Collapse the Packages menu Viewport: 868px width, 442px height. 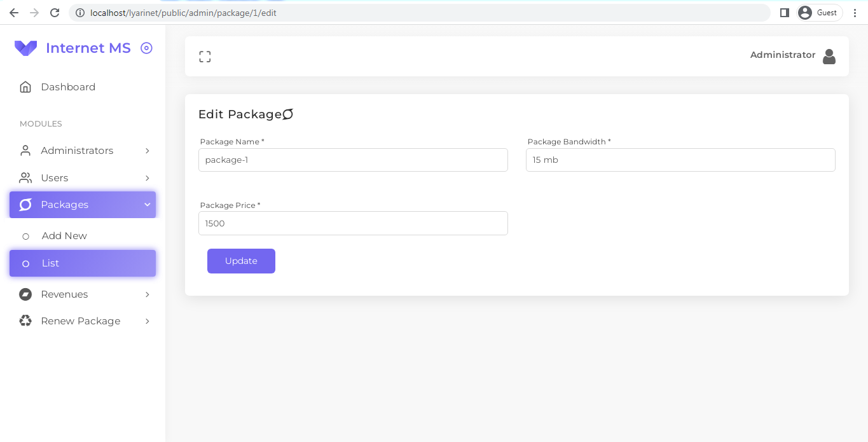pos(147,204)
